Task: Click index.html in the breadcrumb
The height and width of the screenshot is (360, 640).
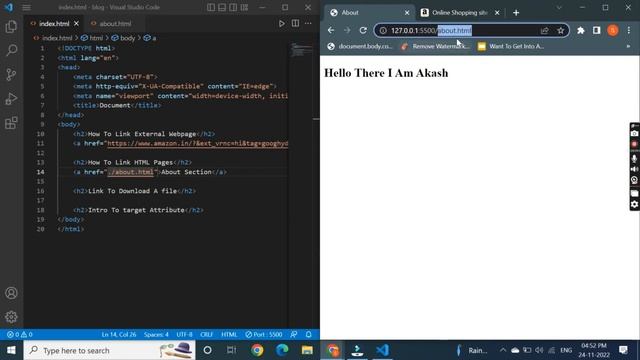Action: click(x=57, y=38)
